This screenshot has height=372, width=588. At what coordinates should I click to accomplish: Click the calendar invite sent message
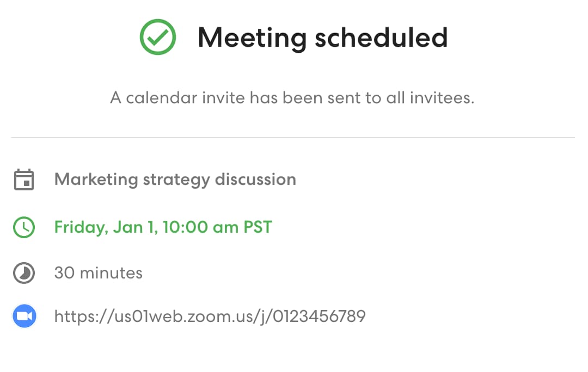[292, 98]
